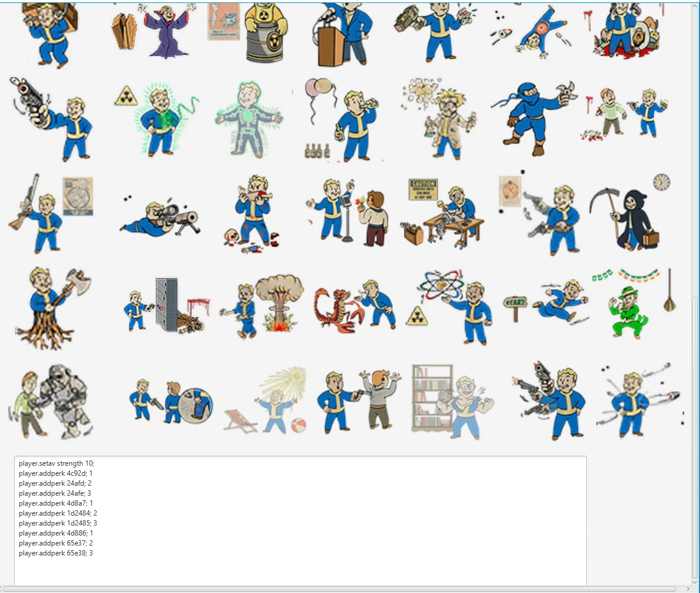Pick the Vault Boy with balloons perk icon
Screen dimensions: 700x593
(x=343, y=120)
